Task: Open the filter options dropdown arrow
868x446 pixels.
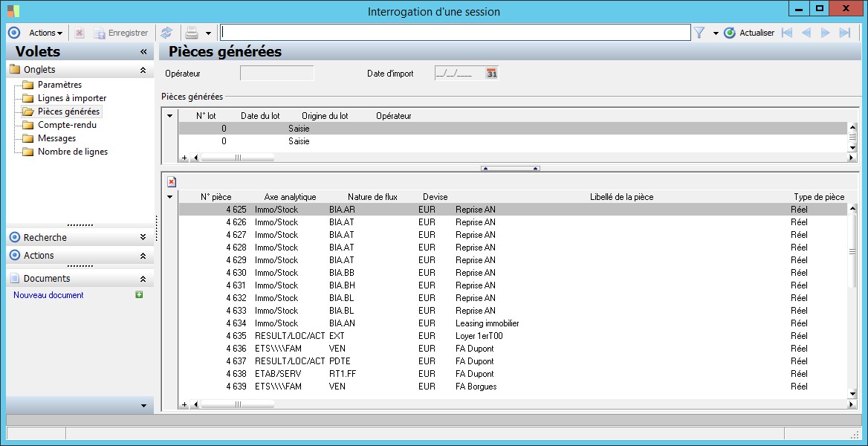Action: click(x=716, y=33)
